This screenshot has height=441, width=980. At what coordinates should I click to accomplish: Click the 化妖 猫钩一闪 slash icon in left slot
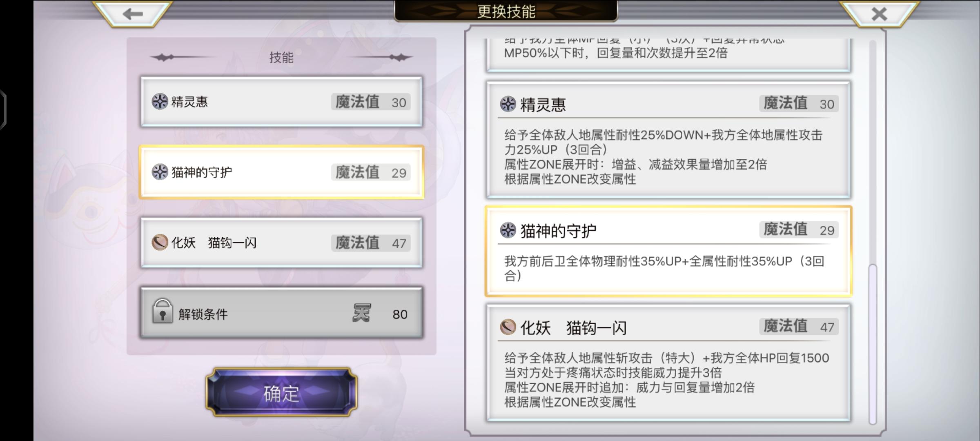point(160,243)
